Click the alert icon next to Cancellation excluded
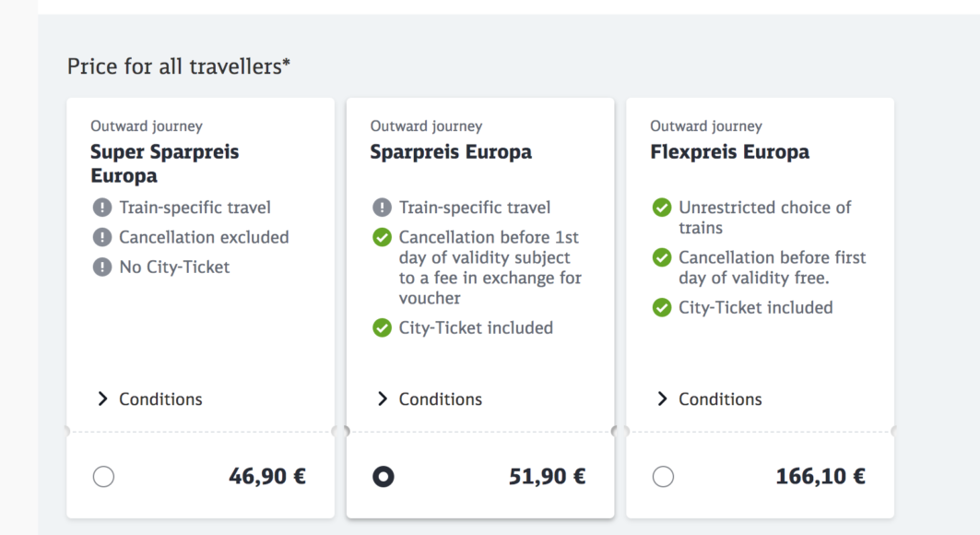This screenshot has height=535, width=980. point(101,237)
